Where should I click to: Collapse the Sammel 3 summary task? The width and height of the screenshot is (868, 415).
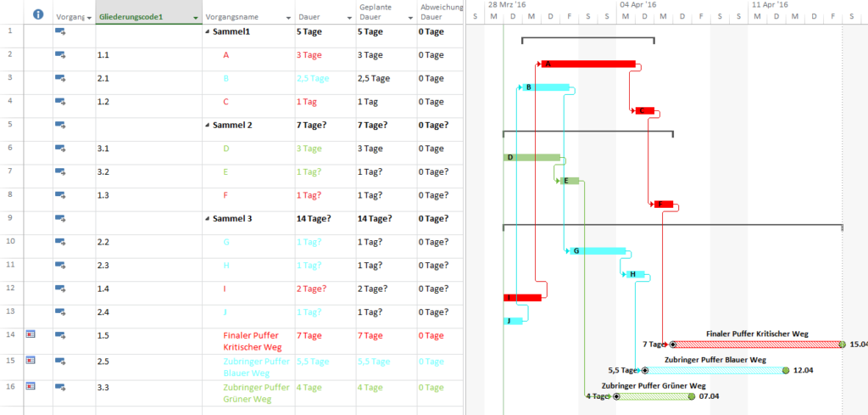[x=208, y=219]
